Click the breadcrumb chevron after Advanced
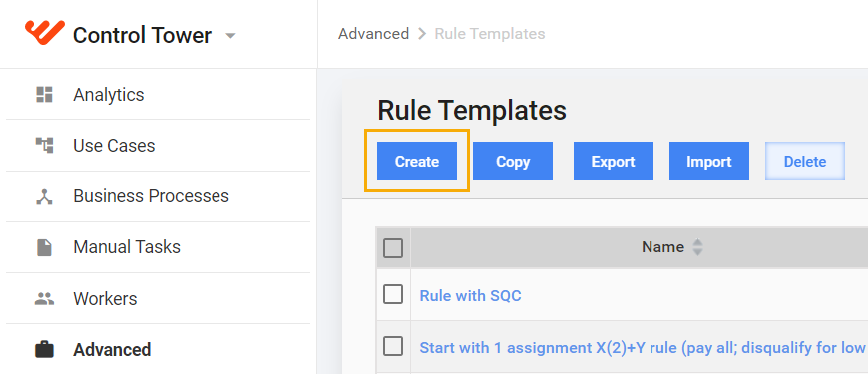Screen dimensions: 868x374 click(x=422, y=34)
